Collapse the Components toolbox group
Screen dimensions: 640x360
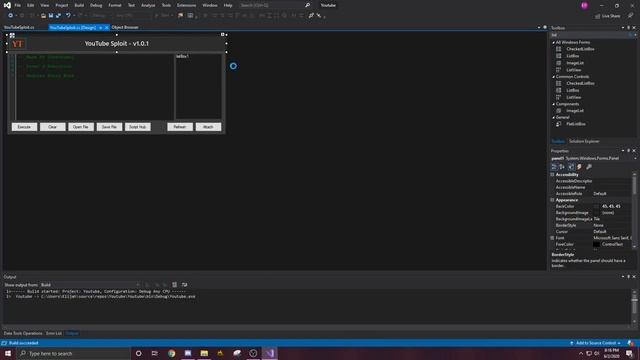(x=553, y=104)
